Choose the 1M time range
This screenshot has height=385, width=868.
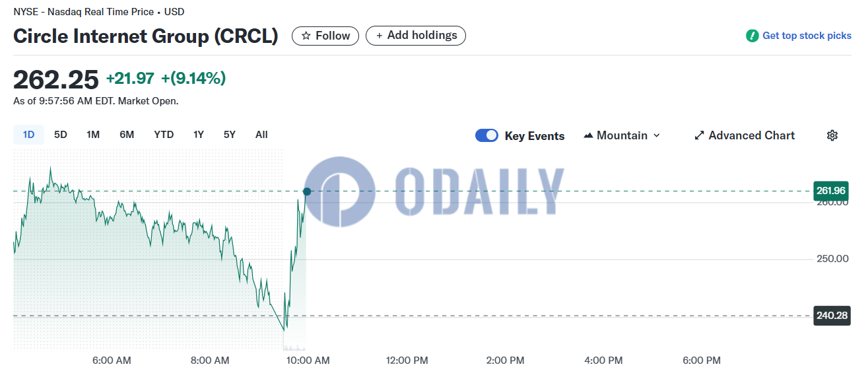pyautogui.click(x=93, y=135)
